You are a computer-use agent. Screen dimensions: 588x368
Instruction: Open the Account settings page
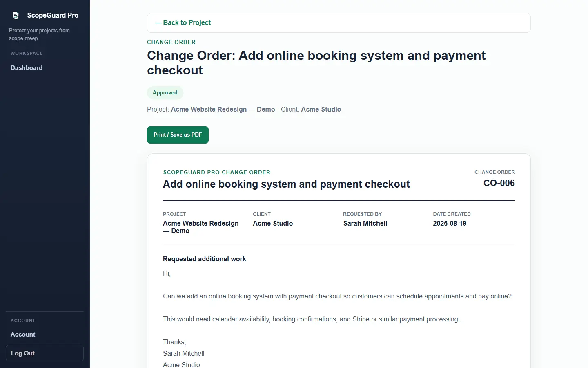[x=23, y=334]
